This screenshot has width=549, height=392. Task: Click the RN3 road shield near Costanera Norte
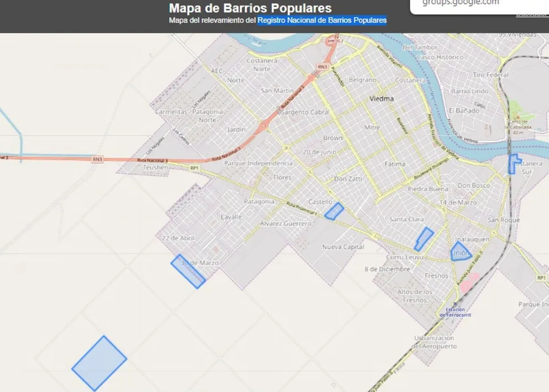point(322,67)
